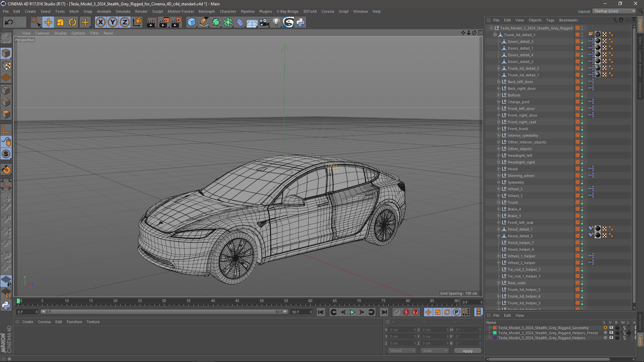Collapse the Tesla_Model_3 root object
Viewport: 644px width, 362px height.
point(491,28)
